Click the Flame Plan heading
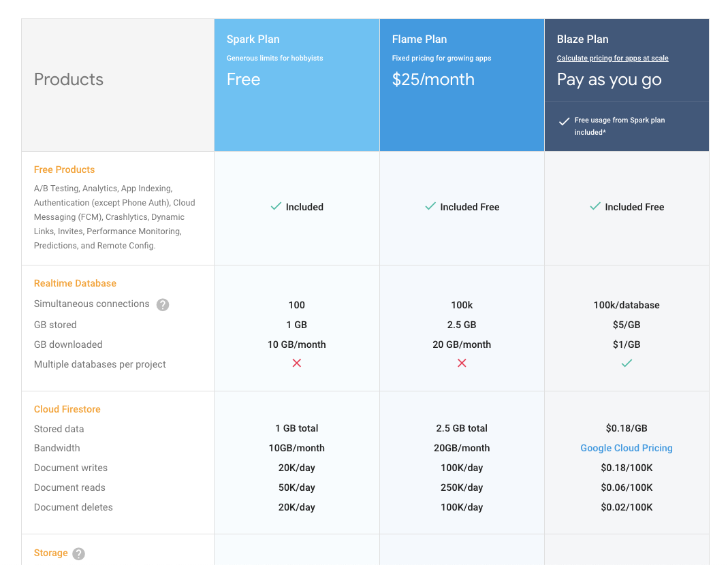728x565 pixels. click(420, 39)
